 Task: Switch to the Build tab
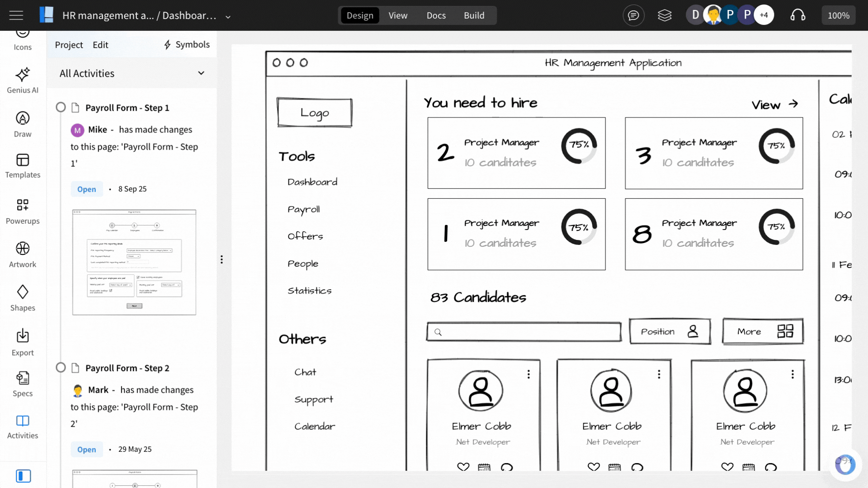click(x=474, y=15)
